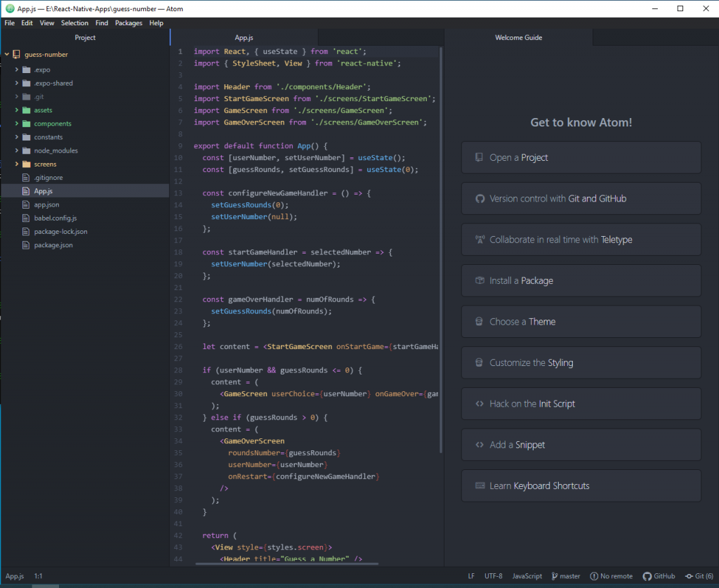Viewport: 719px width, 588px height.
Task: Expand the .git folder chevron
Action: (x=17, y=97)
